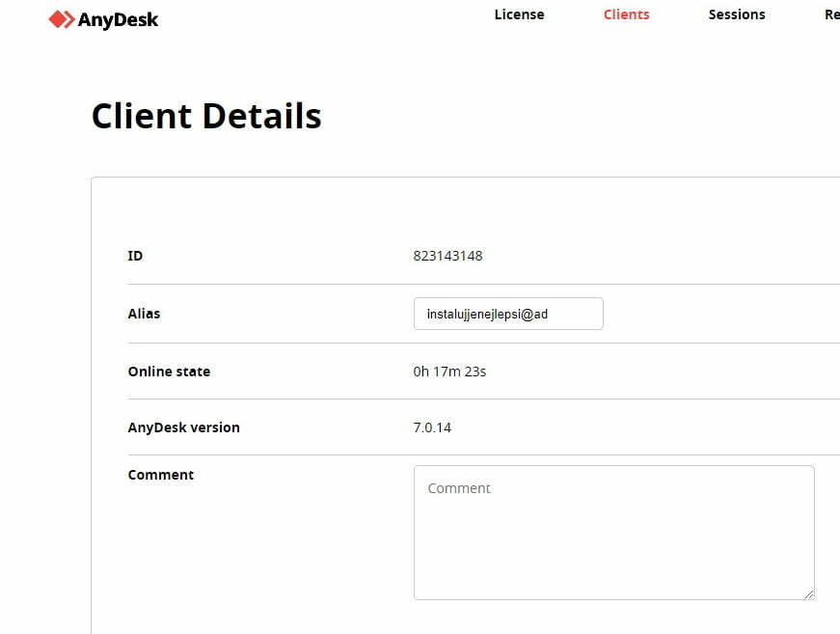This screenshot has width=840, height=634.
Task: Click the resize grip of the Comment box
Action: pos(808,593)
